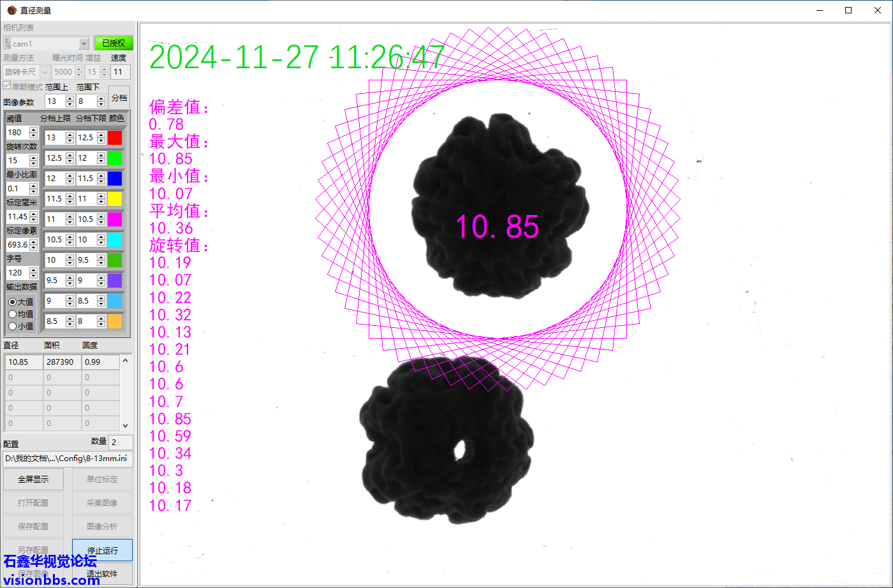Click area cell showing 287390
The width and height of the screenshot is (893, 588).
[x=63, y=362]
